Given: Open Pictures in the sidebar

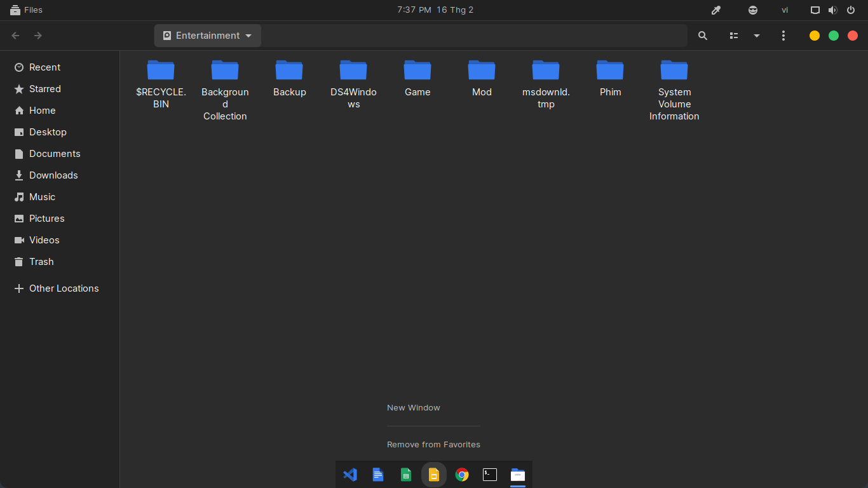Looking at the screenshot, I should 60,219.
